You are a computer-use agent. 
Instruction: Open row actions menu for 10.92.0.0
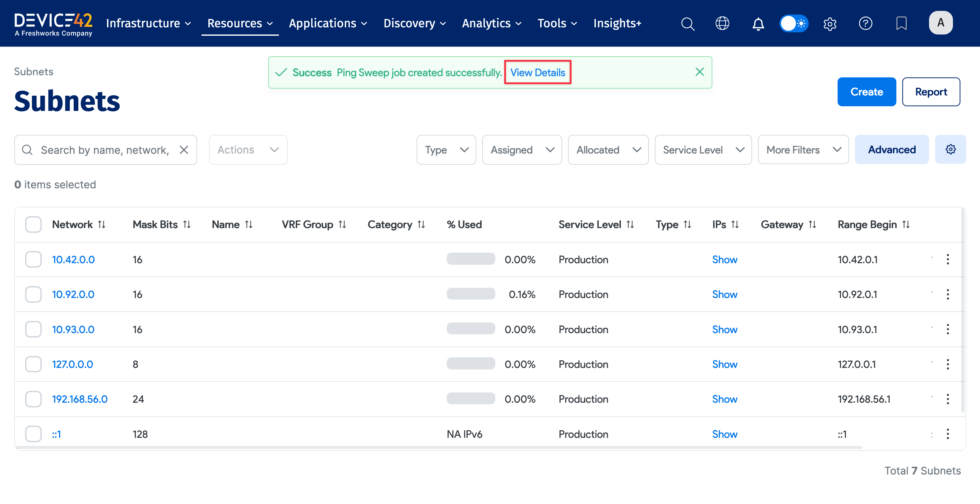[x=948, y=294]
